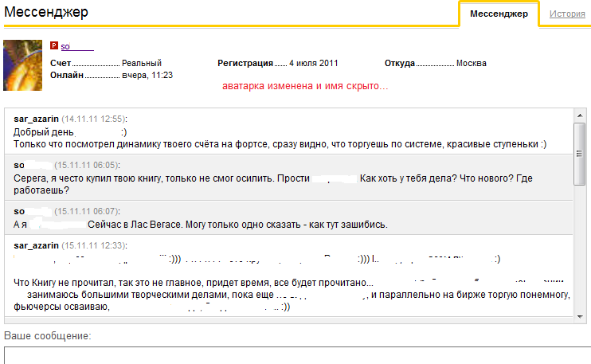Click the Счет Реальный value
591x364 pixels.
pyautogui.click(x=142, y=63)
